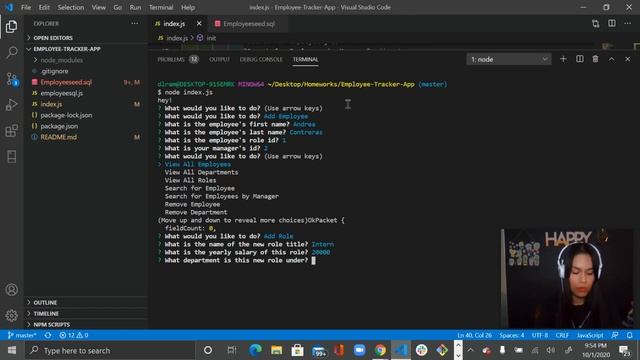Image resolution: width=640 pixels, height=360 pixels.
Task: Close the terminal panel
Action: (x=628, y=59)
